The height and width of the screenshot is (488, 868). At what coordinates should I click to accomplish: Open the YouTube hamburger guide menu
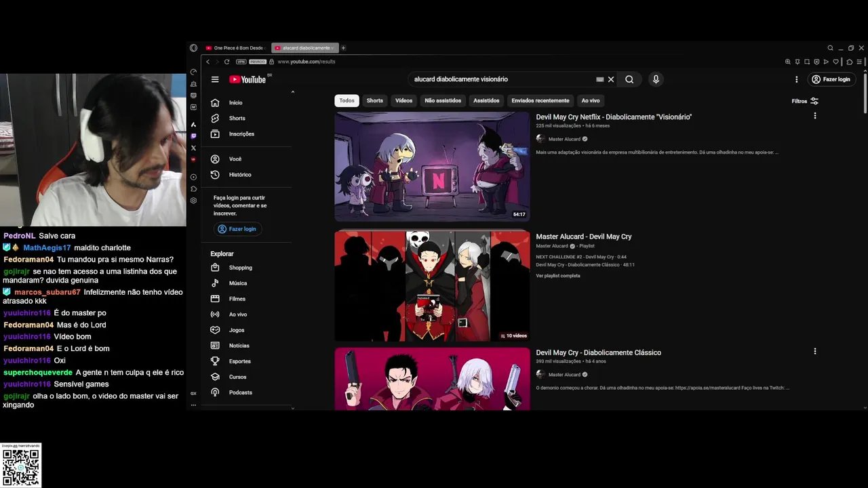pos(215,79)
